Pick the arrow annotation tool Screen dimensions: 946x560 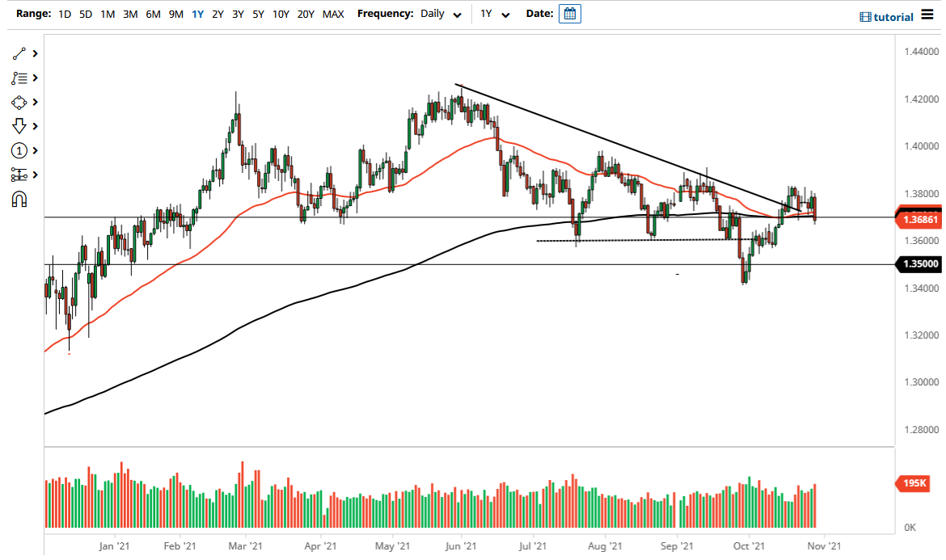(18, 126)
